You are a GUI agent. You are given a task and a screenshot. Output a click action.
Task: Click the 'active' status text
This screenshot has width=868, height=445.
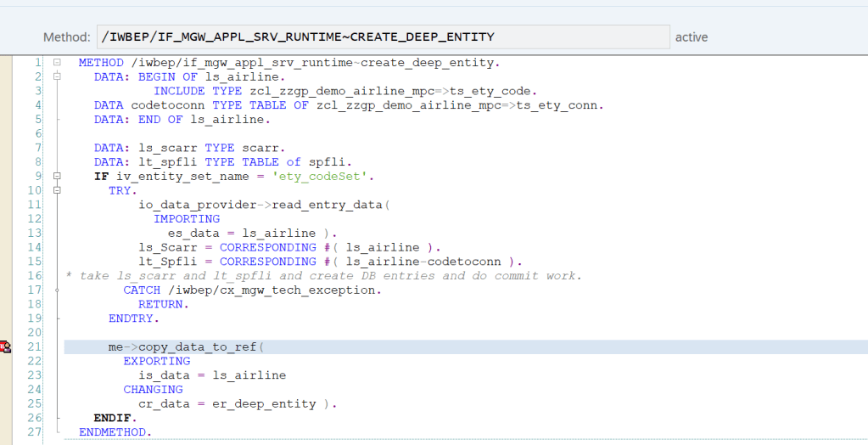tap(691, 37)
